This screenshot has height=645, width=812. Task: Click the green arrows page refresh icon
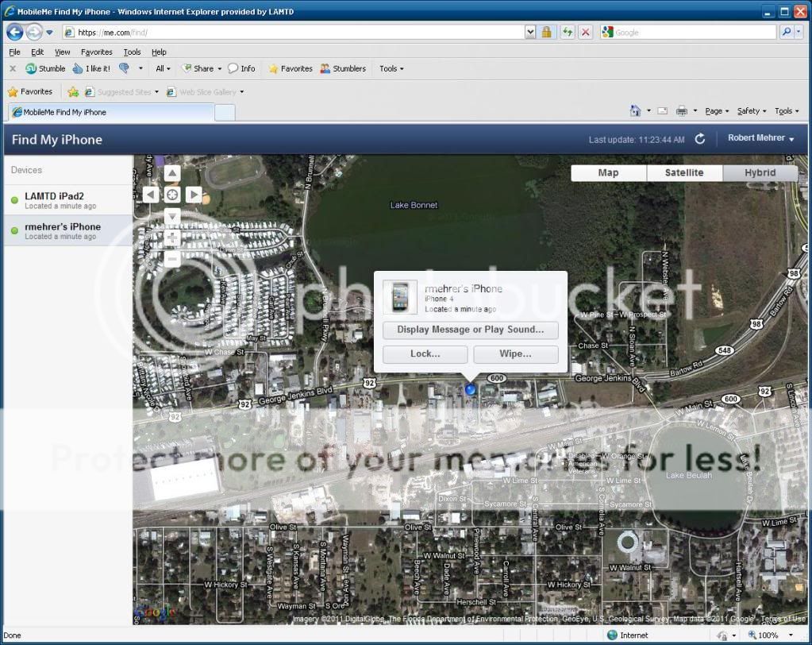click(568, 32)
